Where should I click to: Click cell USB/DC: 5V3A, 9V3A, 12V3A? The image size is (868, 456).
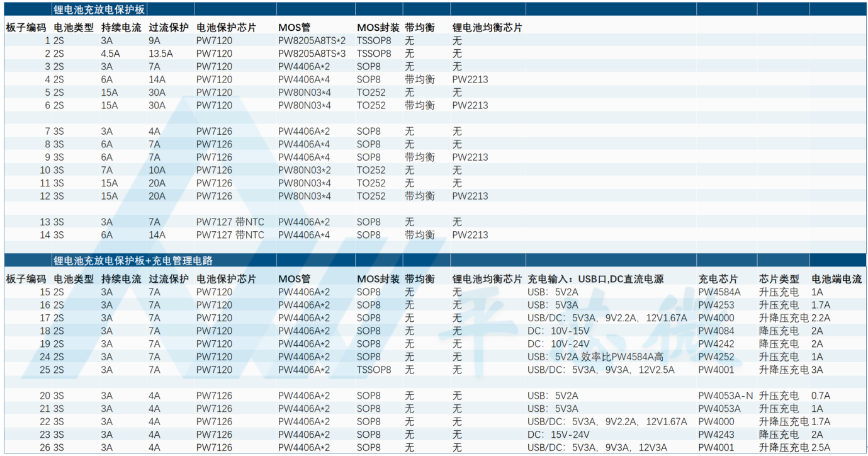click(596, 447)
